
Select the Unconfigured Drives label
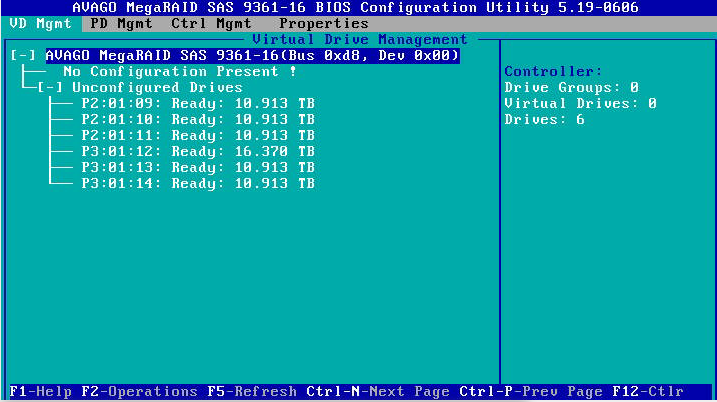pyautogui.click(x=157, y=88)
